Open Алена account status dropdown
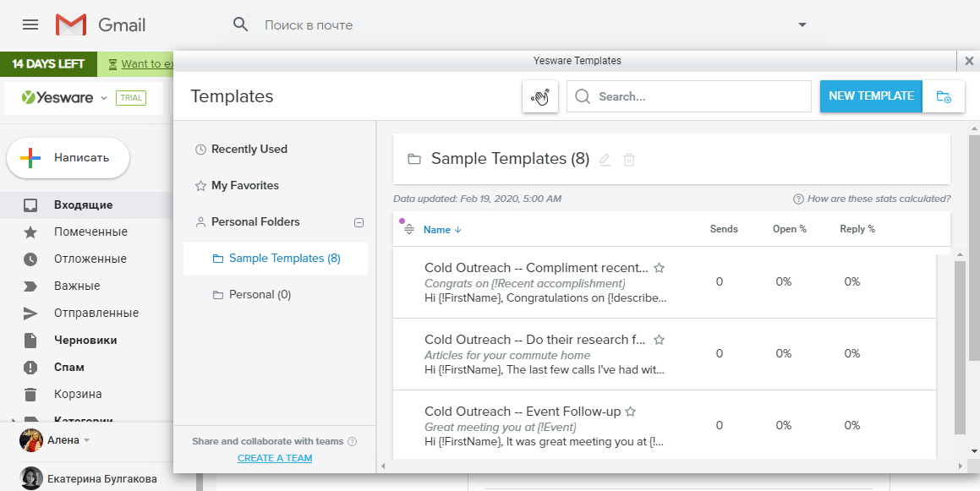 [87, 440]
